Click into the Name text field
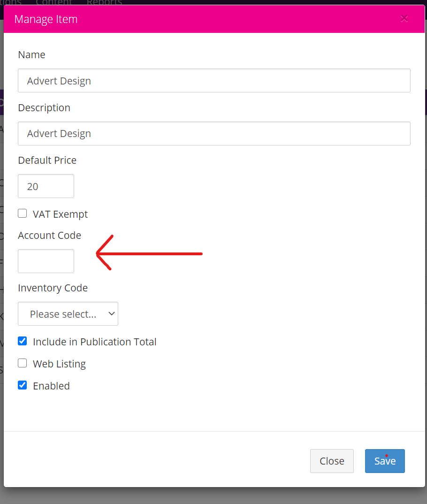Screen dimensions: 427x504 [x=214, y=81]
